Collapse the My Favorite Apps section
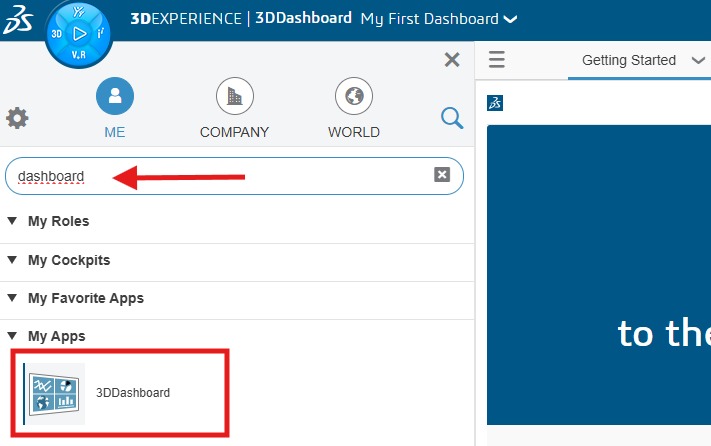The width and height of the screenshot is (711, 446). pos(12,298)
